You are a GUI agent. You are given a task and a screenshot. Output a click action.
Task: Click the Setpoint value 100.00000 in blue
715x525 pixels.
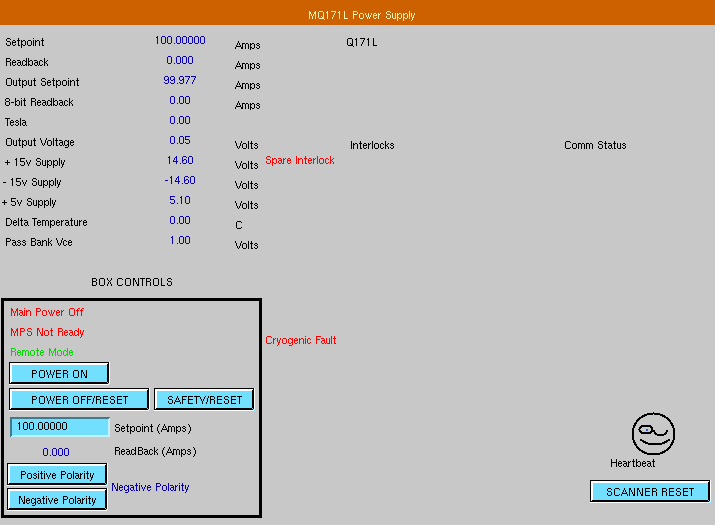[x=180, y=40]
